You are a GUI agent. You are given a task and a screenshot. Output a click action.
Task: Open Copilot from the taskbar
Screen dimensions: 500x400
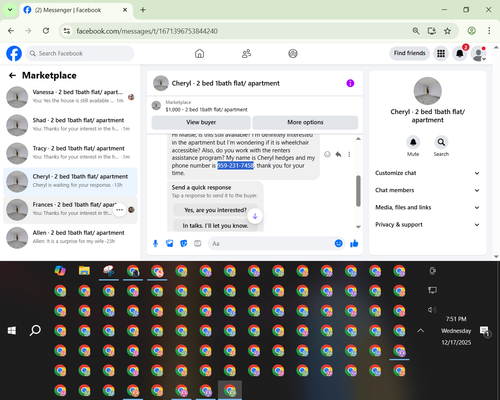tap(60, 271)
